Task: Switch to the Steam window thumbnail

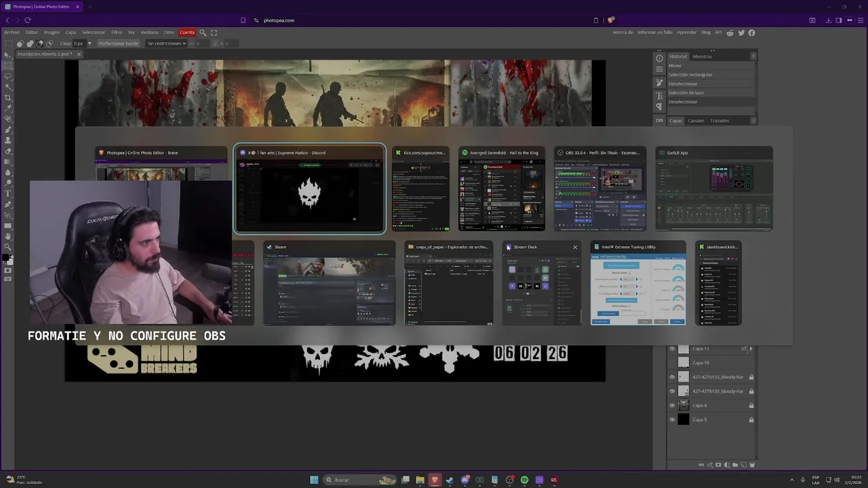Action: click(x=329, y=283)
